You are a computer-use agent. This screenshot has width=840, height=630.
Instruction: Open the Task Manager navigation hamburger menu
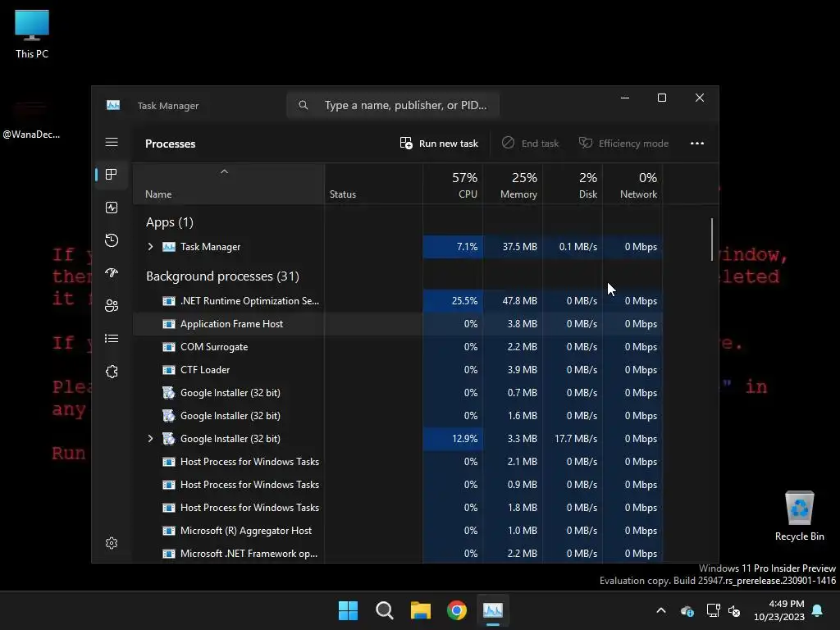112,142
